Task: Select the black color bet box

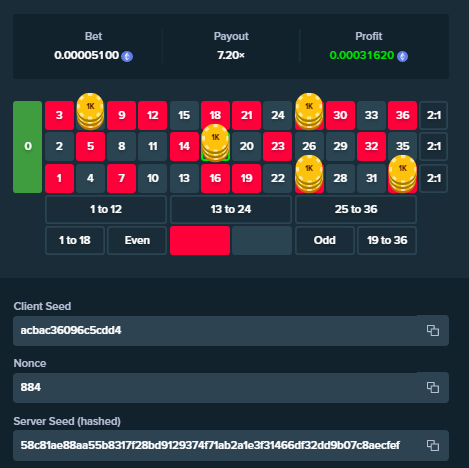Action: (x=262, y=240)
